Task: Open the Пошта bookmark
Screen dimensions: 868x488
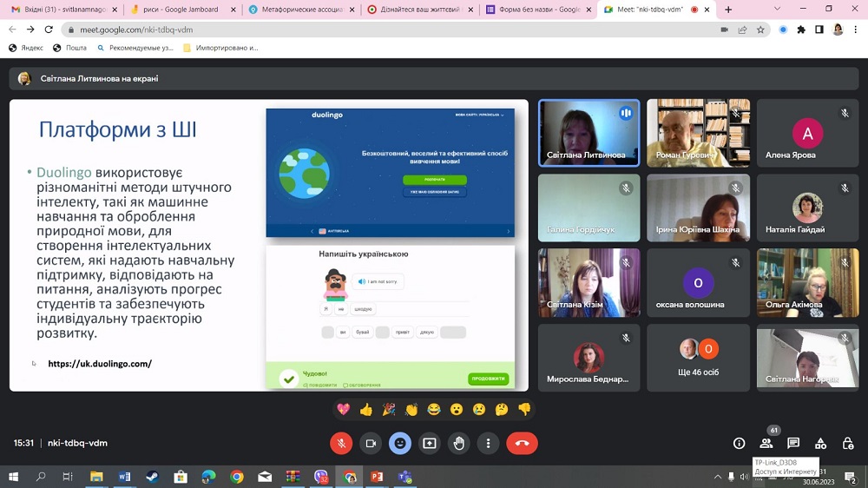Action: [69, 48]
